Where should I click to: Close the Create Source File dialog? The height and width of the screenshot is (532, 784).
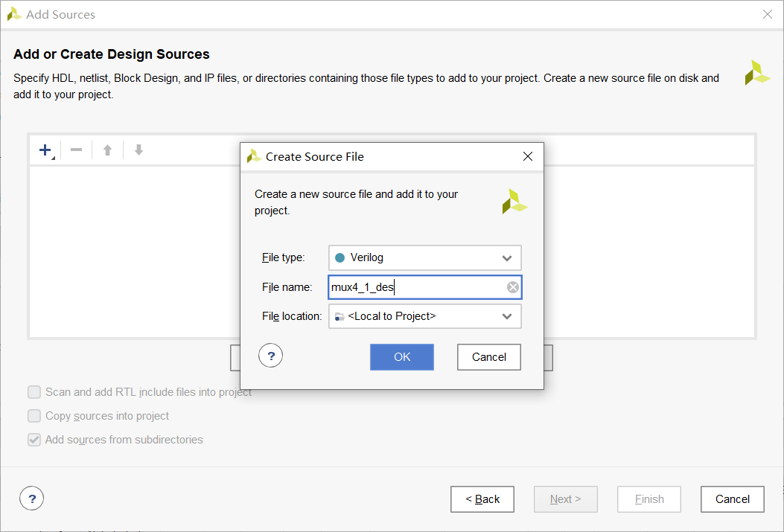click(x=528, y=156)
